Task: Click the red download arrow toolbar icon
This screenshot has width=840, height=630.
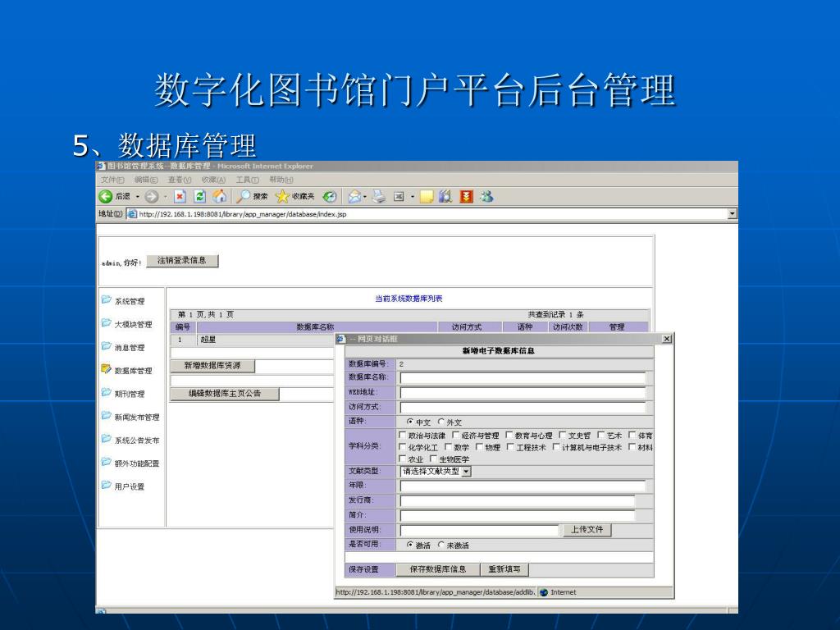Action: [467, 197]
